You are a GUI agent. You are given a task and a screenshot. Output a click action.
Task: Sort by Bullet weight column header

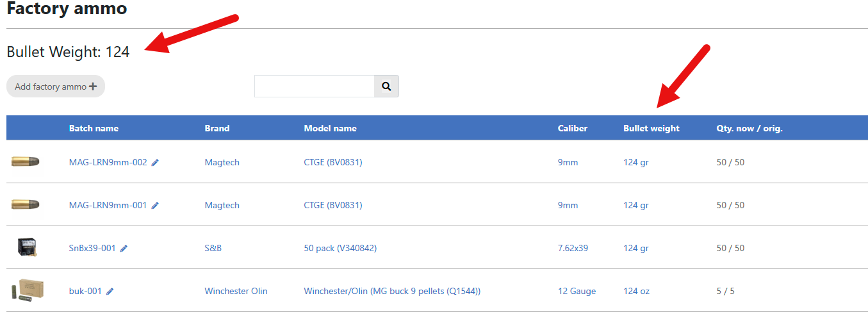click(x=651, y=128)
